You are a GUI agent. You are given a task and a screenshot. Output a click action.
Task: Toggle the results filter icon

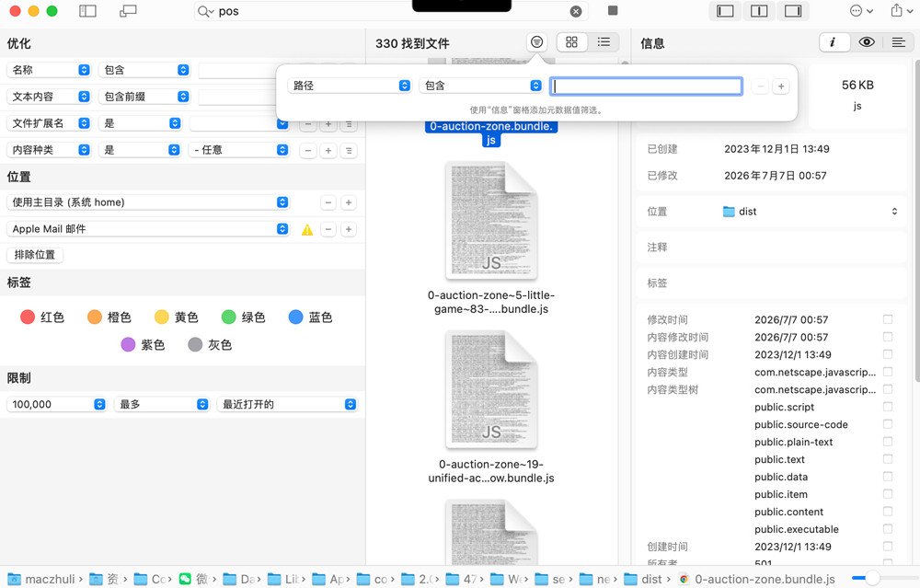pyautogui.click(x=536, y=41)
